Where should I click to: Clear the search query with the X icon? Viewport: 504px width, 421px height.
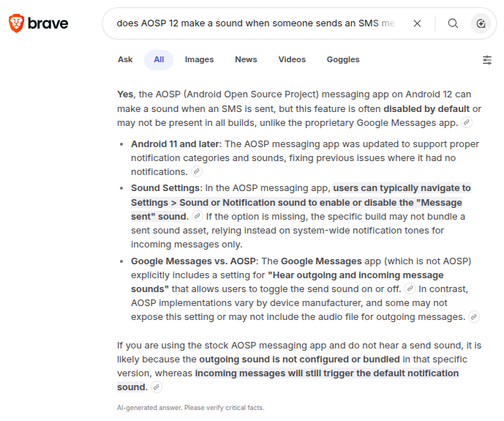pos(417,23)
